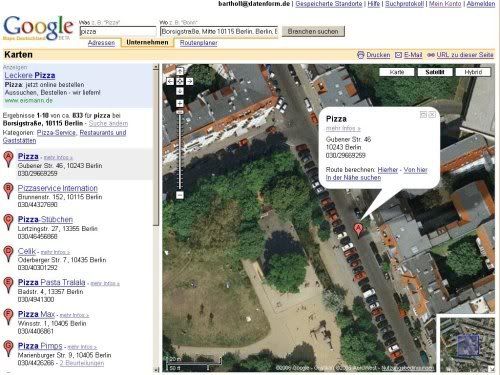The width and height of the screenshot is (500, 375).
Task: Open the Hilfe link
Action: tap(374, 4)
